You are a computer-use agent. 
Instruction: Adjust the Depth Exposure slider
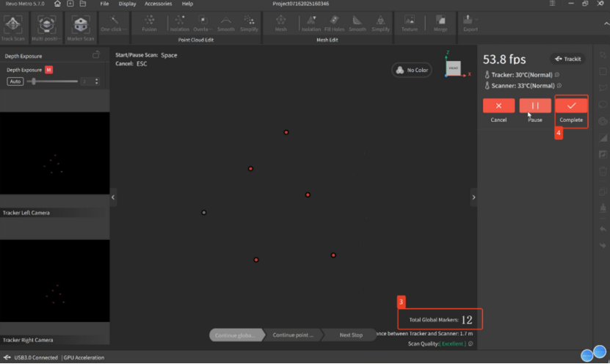click(33, 81)
